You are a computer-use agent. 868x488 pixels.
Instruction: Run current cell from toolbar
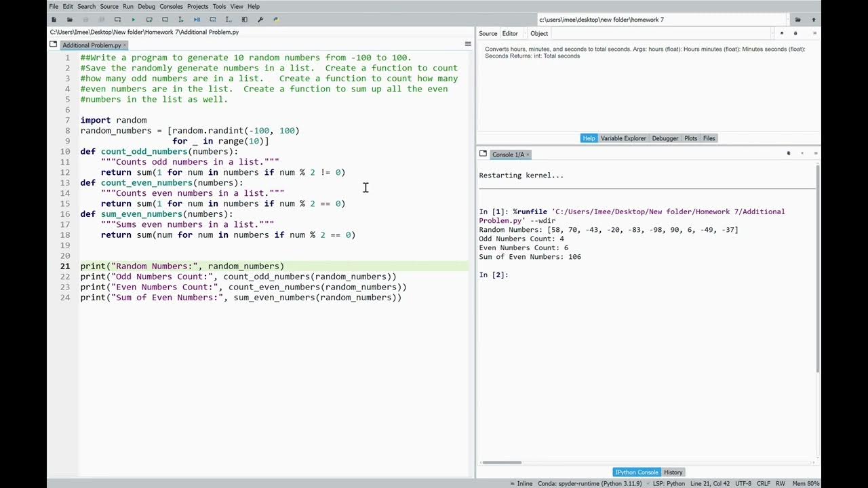click(149, 20)
